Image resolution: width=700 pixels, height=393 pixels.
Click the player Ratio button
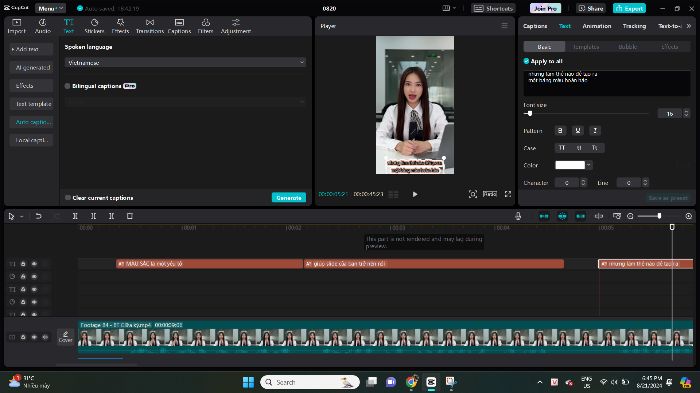tap(490, 194)
